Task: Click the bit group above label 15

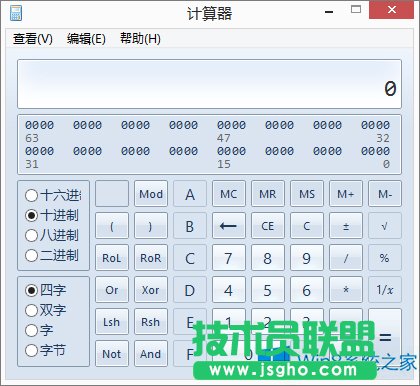Action: pyautogui.click(x=231, y=151)
